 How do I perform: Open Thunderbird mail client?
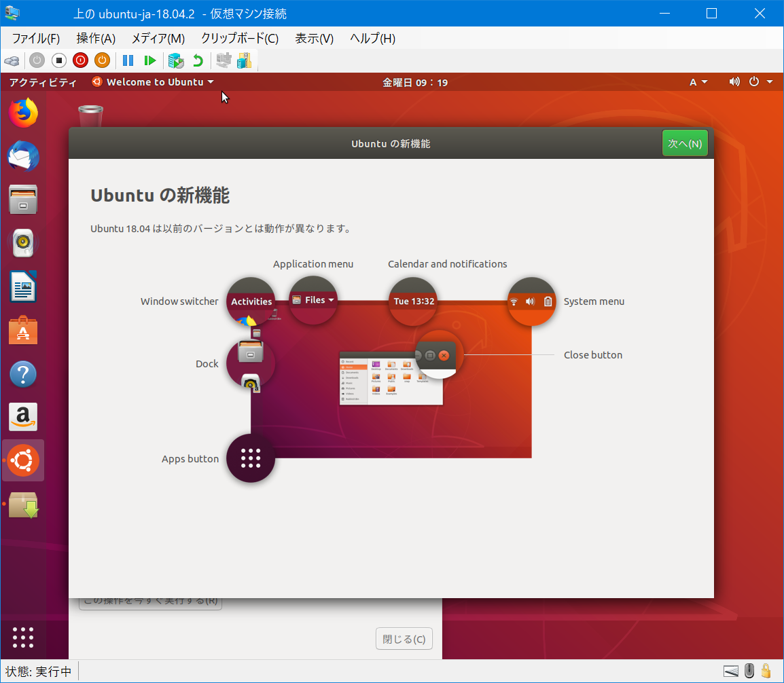pyautogui.click(x=22, y=157)
